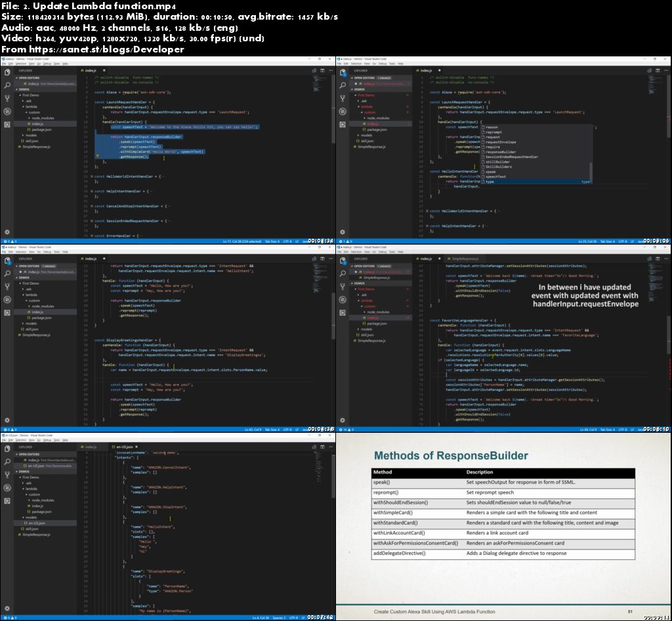Click the addDelegateDirective() row in the slide table
This screenshot has width=672, height=621.
503,553
